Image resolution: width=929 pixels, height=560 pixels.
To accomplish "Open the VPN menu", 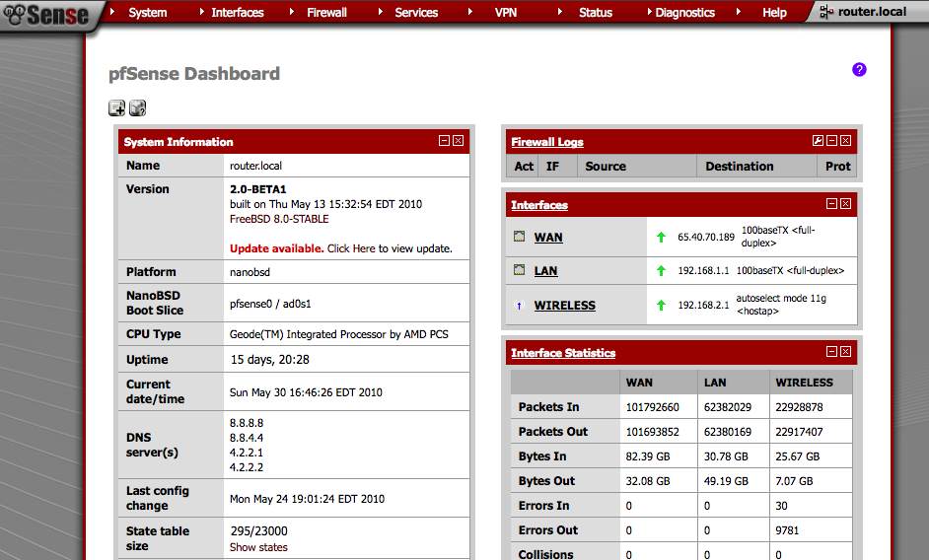I will pyautogui.click(x=506, y=13).
